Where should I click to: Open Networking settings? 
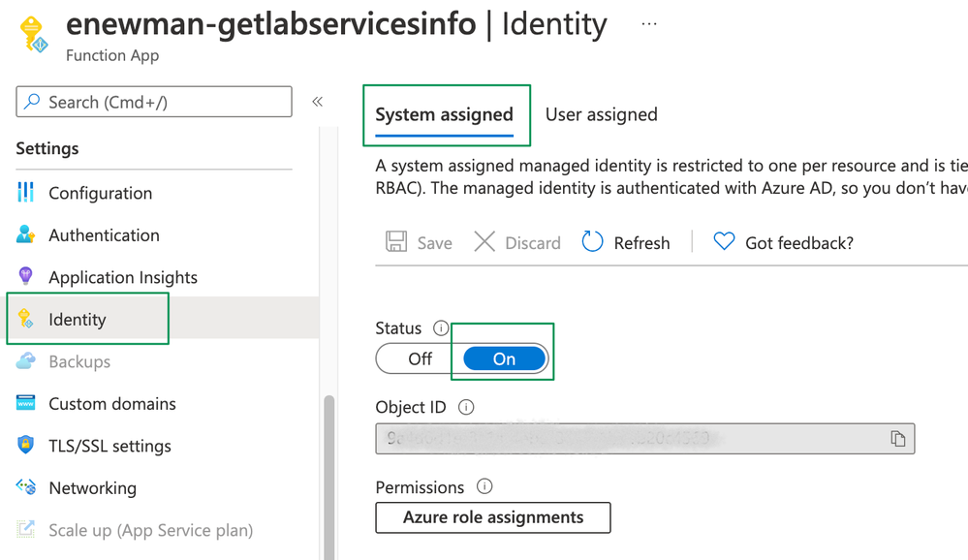93,487
